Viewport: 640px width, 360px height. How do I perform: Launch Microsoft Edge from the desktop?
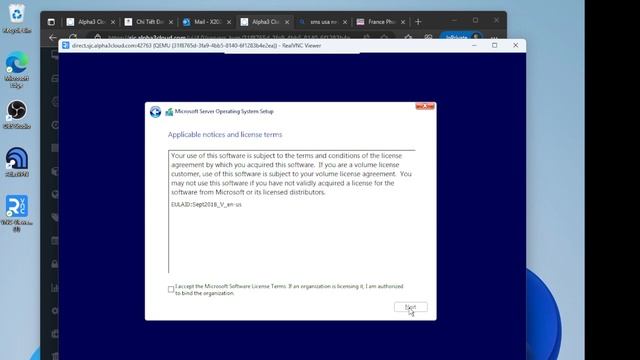16,69
